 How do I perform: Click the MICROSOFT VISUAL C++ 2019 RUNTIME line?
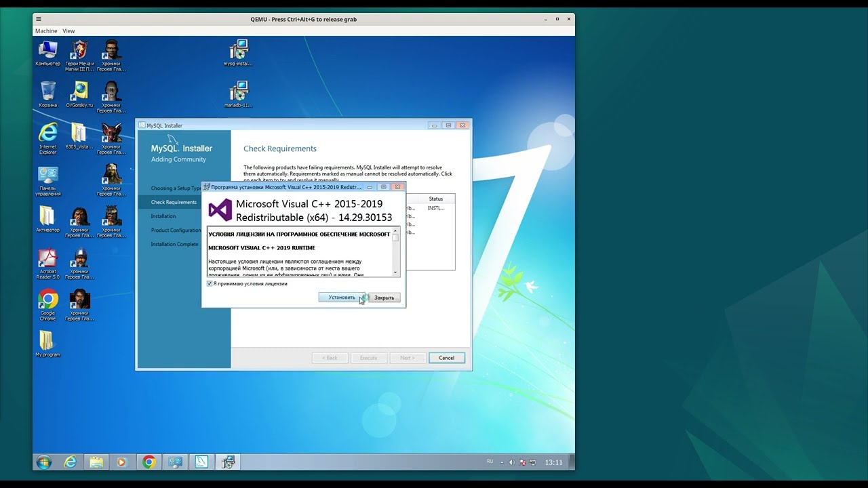pyautogui.click(x=262, y=248)
